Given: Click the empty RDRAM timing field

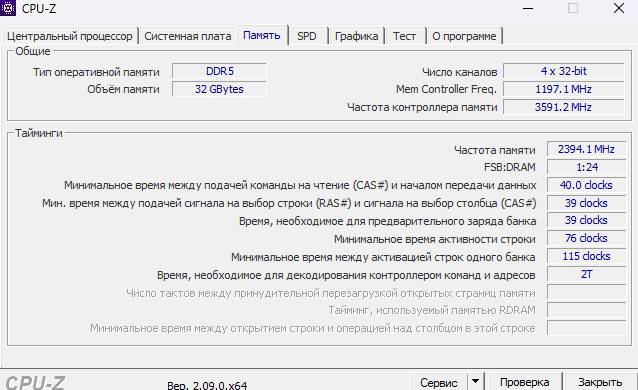Looking at the screenshot, I should point(586,310).
